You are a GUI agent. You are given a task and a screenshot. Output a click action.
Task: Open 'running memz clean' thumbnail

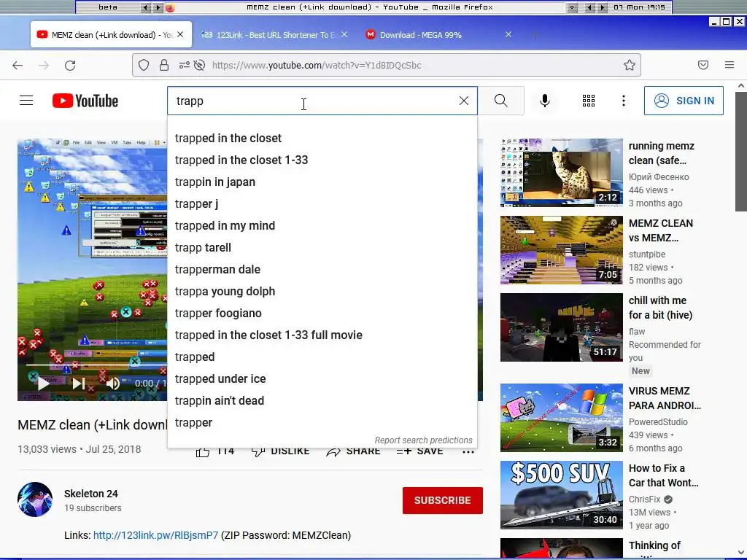click(x=561, y=172)
